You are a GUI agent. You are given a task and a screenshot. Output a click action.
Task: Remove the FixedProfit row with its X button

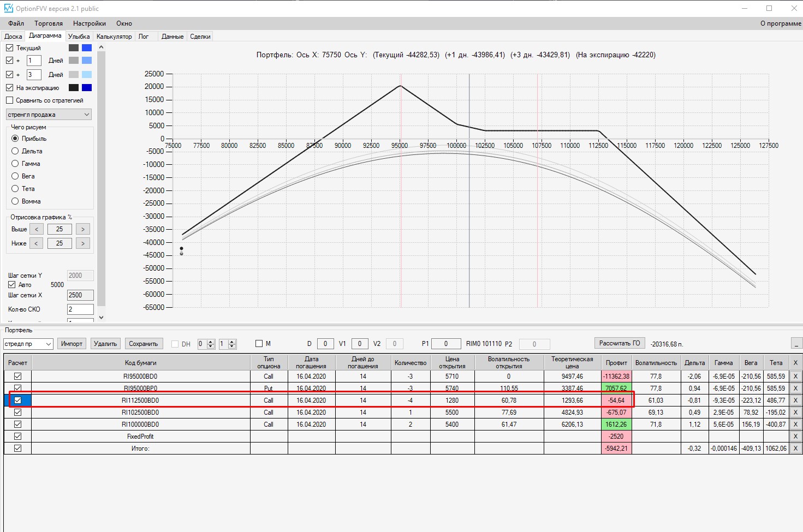[795, 437]
